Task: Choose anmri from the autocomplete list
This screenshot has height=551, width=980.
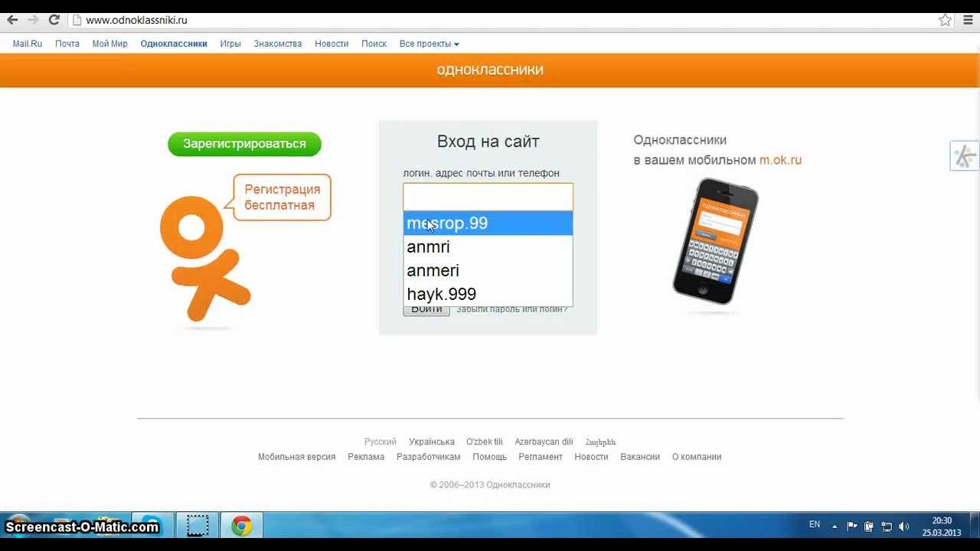Action: pyautogui.click(x=488, y=247)
